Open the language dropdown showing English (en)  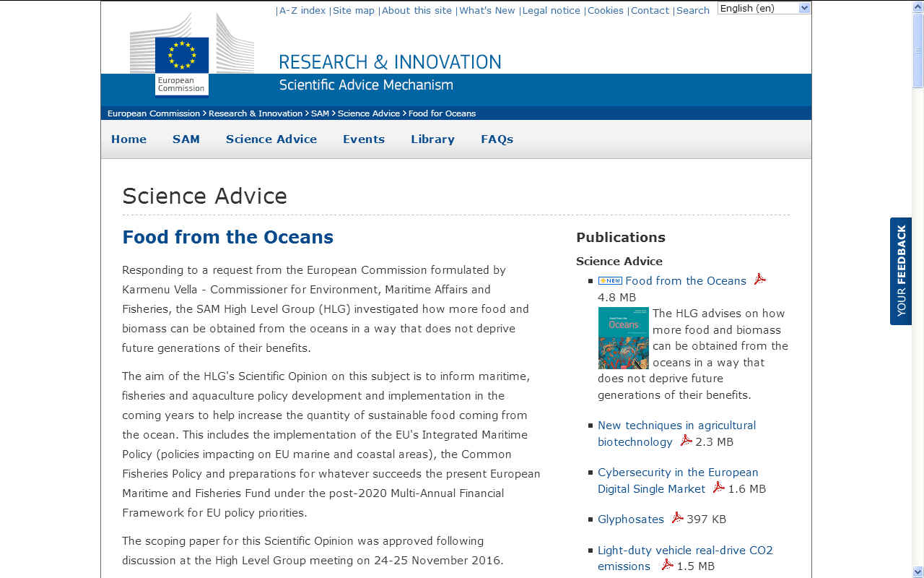764,9
